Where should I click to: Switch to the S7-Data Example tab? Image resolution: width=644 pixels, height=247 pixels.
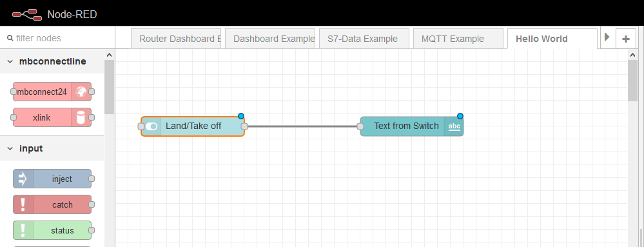click(364, 39)
